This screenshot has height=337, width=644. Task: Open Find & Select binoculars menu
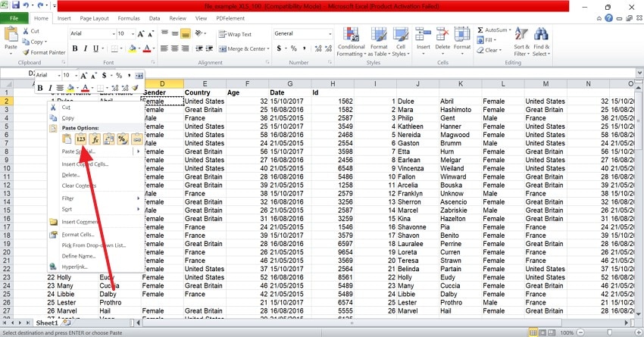tap(541, 42)
